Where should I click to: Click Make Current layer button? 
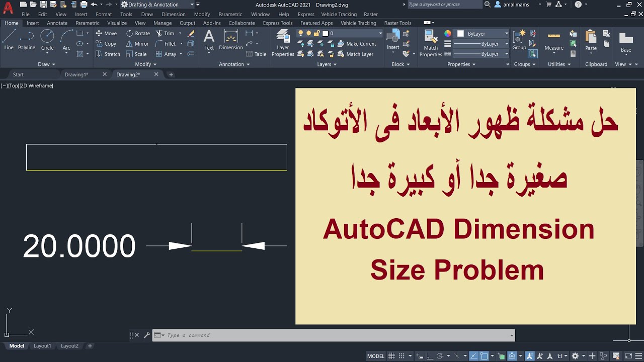(356, 44)
